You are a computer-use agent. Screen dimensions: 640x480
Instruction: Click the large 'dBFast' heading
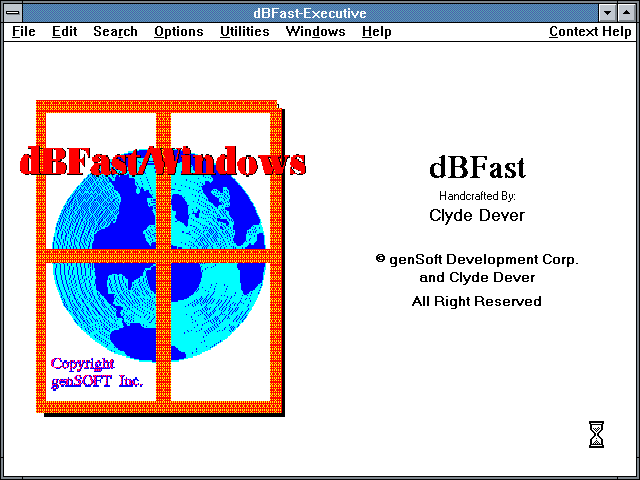coord(477,168)
